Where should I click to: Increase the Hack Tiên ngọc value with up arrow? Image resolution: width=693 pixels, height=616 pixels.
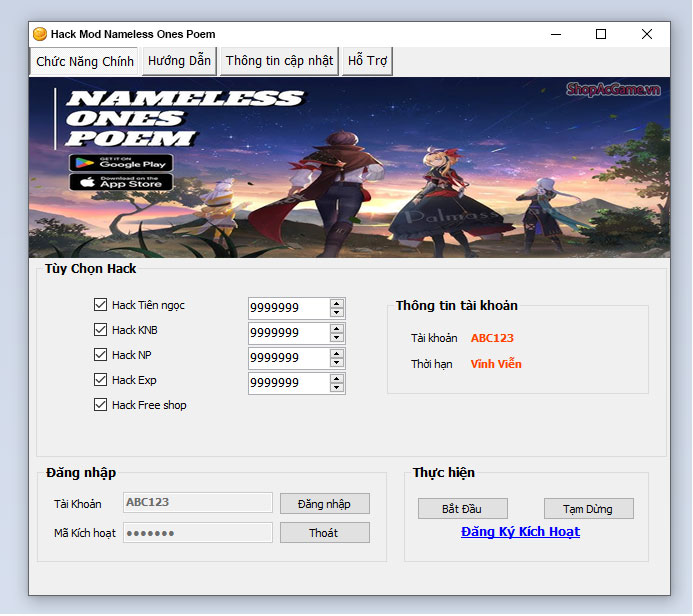(x=337, y=304)
